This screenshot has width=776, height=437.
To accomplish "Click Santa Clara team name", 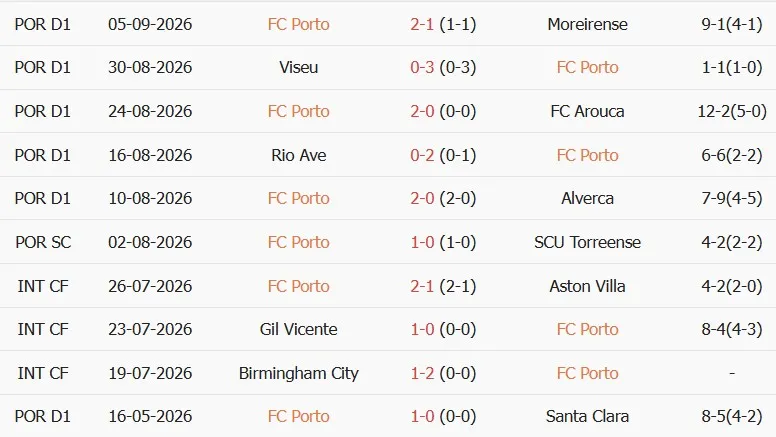I will click(587, 417).
